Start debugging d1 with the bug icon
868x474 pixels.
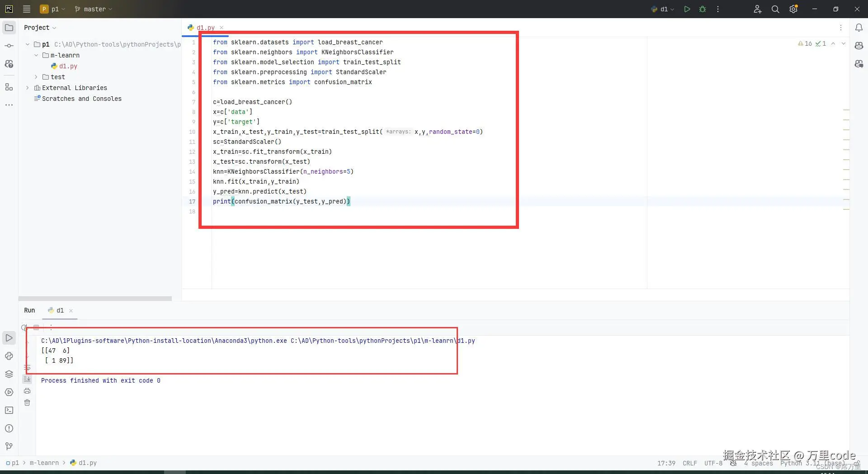pyautogui.click(x=703, y=9)
